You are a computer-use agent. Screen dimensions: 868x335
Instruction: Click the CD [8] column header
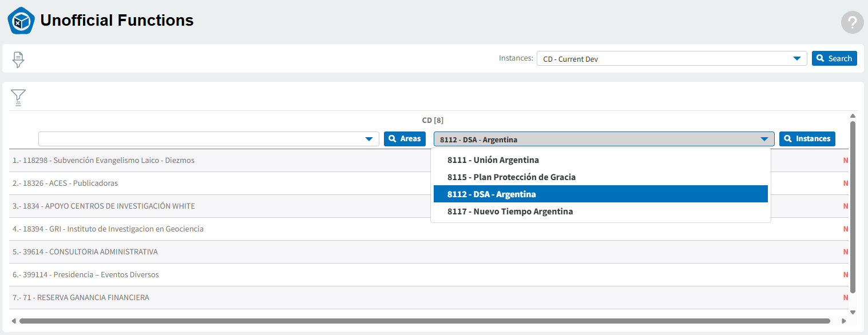click(433, 120)
